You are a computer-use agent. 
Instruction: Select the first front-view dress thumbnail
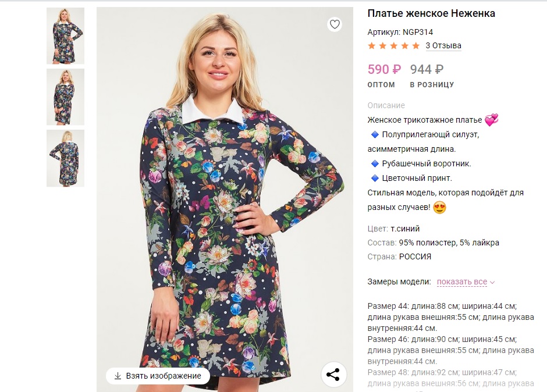(65, 35)
